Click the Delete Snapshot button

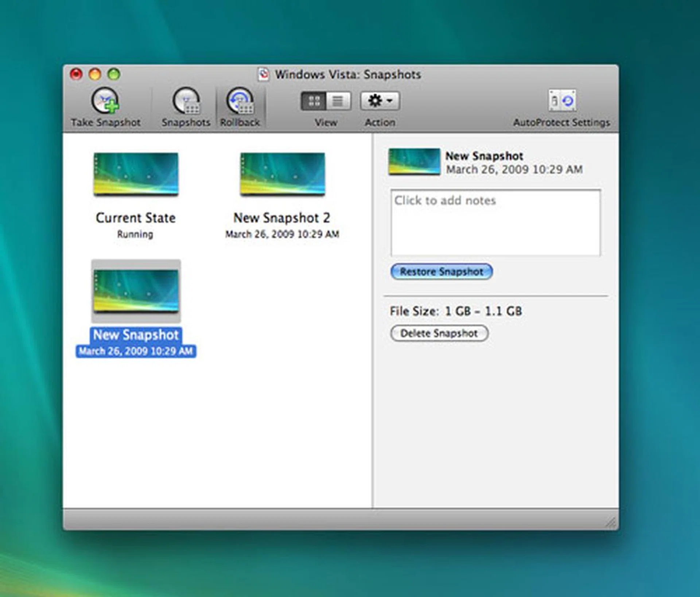pos(439,333)
